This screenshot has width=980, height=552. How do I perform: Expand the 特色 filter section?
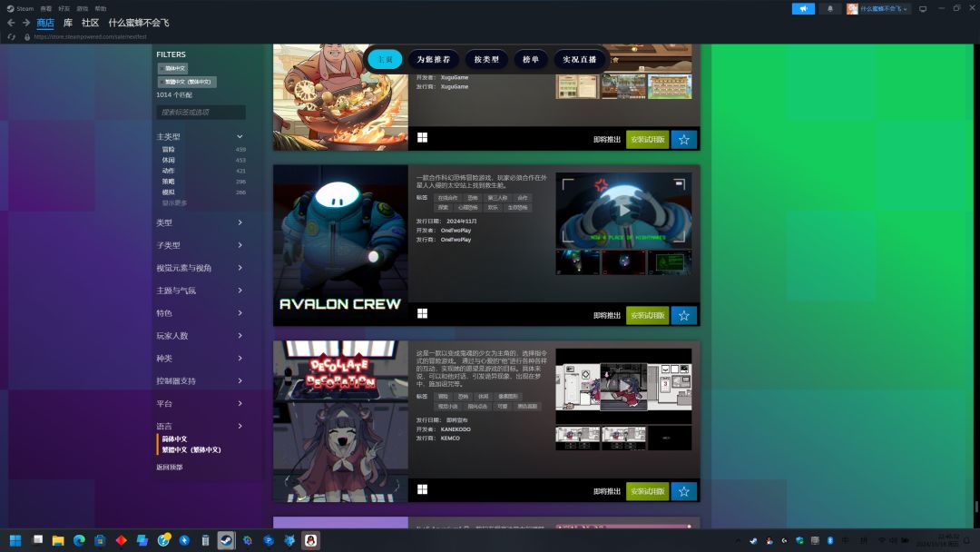(x=201, y=312)
